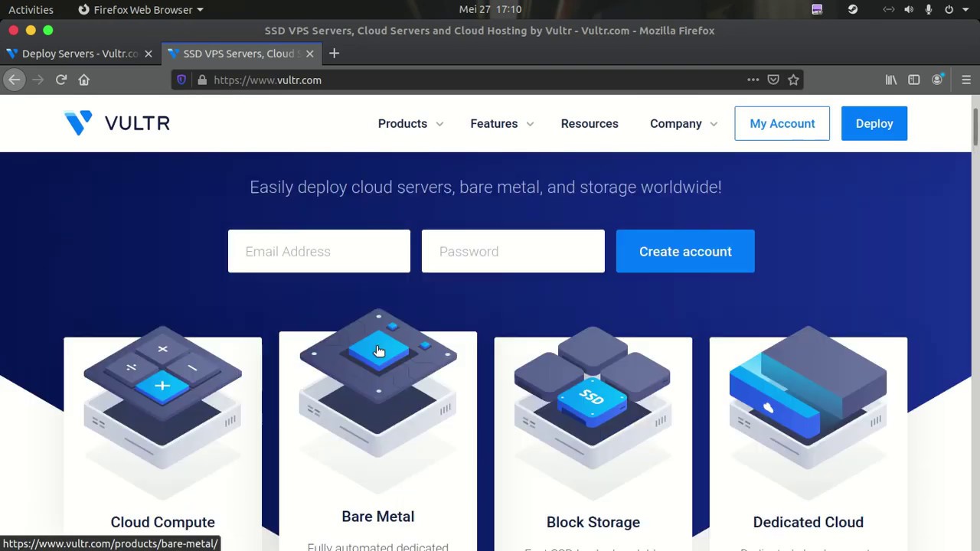Click the network connection icon in the top bar
The image size is (980, 551).
(888, 9)
